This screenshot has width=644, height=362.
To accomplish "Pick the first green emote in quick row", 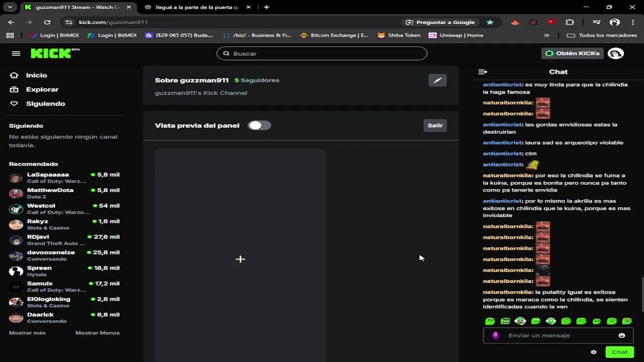I will tap(490, 321).
